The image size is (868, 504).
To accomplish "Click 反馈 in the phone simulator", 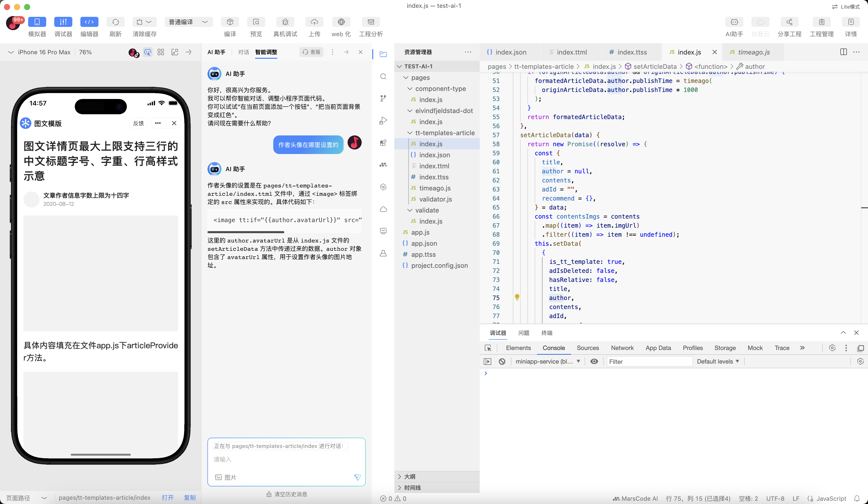I will (x=138, y=123).
